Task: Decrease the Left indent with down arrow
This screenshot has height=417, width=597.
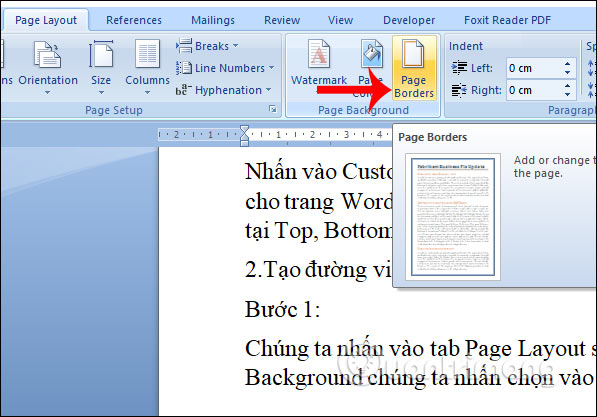Action: (x=567, y=73)
